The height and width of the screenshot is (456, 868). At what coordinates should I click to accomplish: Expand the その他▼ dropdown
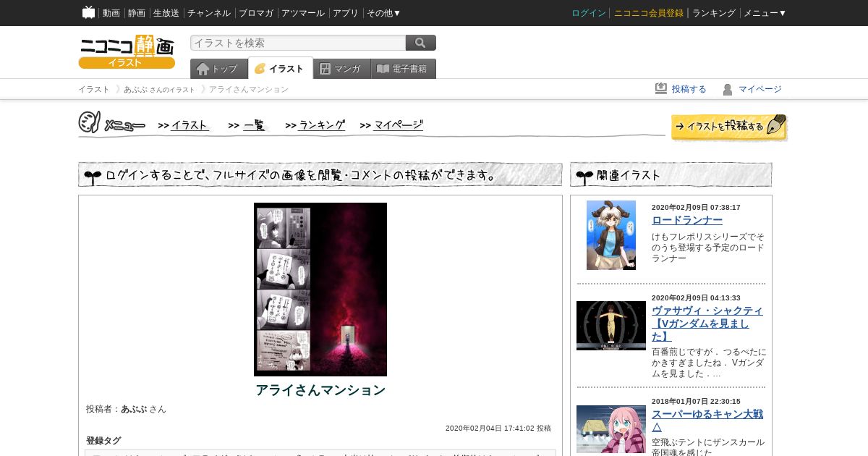coord(383,13)
